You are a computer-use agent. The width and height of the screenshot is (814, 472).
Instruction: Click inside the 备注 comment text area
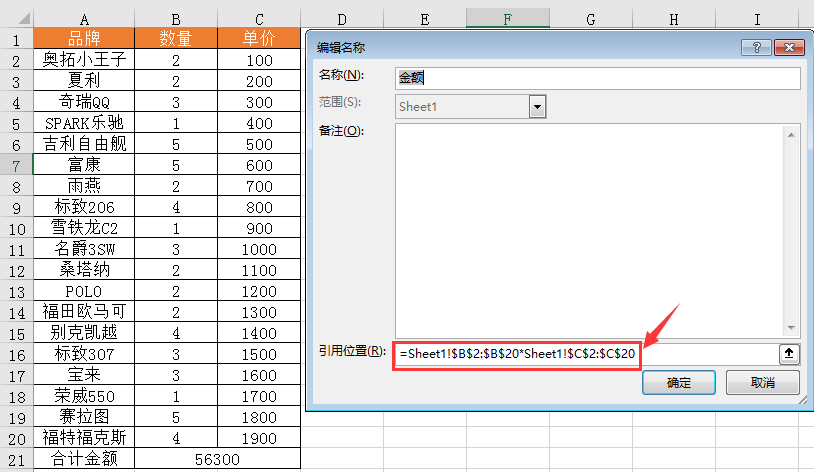[x=589, y=231]
